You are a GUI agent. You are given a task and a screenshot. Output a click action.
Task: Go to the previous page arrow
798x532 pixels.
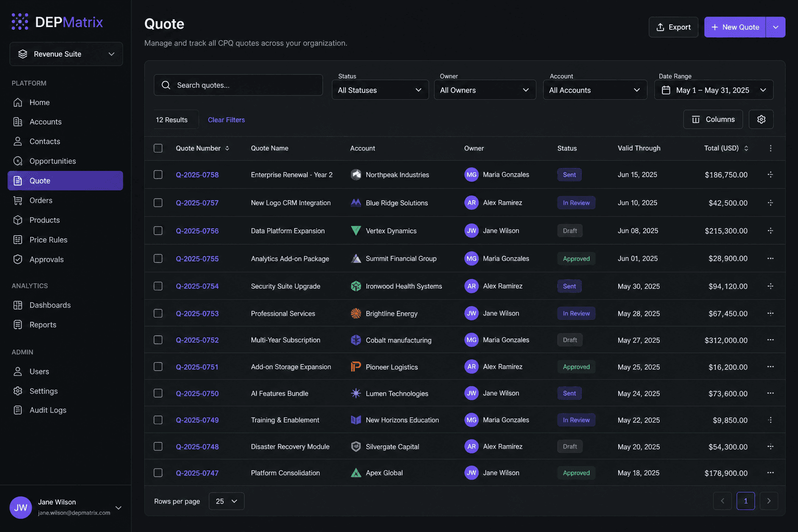(722, 501)
